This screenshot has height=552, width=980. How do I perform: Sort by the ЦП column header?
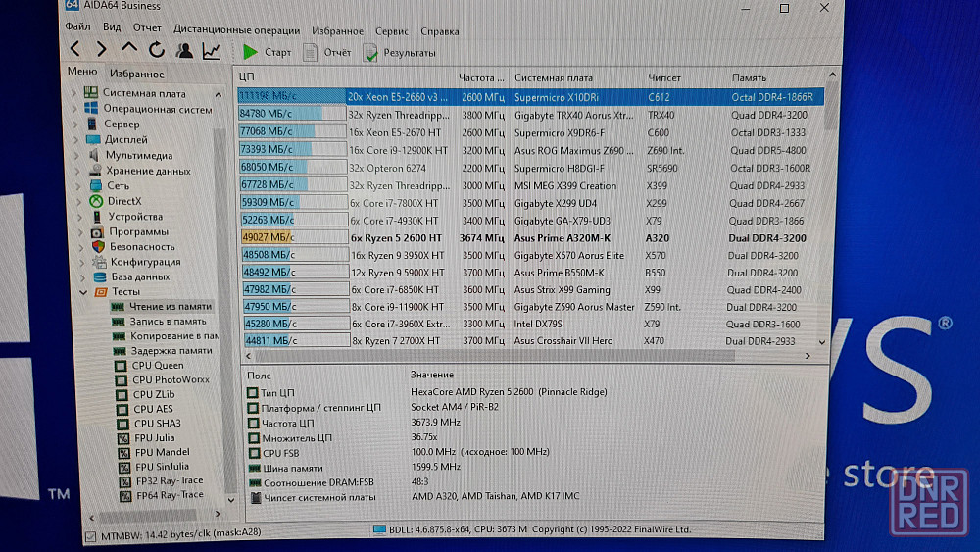(346, 76)
